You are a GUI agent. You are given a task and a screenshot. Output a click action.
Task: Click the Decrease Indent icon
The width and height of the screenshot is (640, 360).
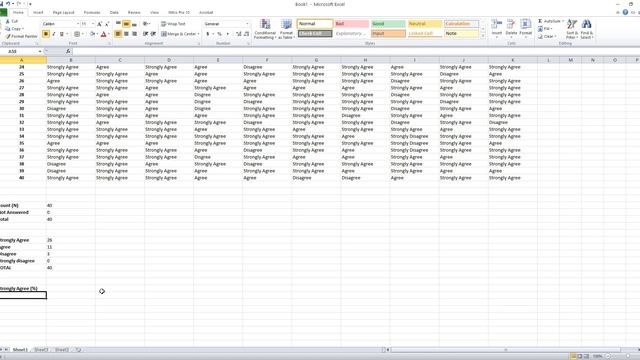[145, 34]
